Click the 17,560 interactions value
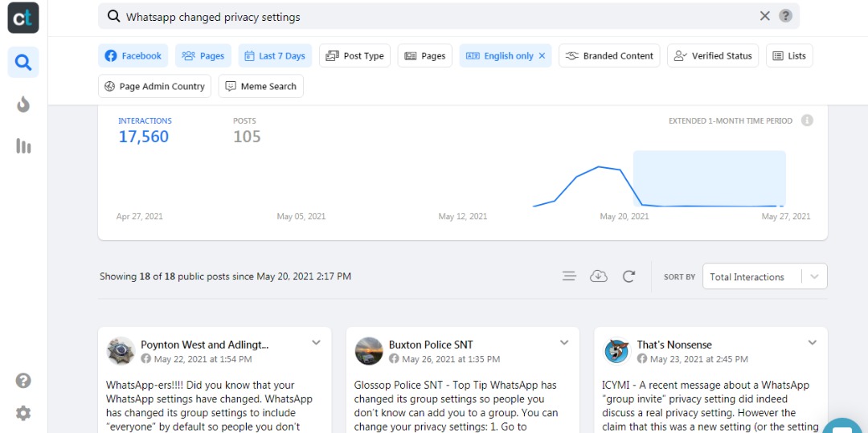The height and width of the screenshot is (433, 868). click(143, 137)
